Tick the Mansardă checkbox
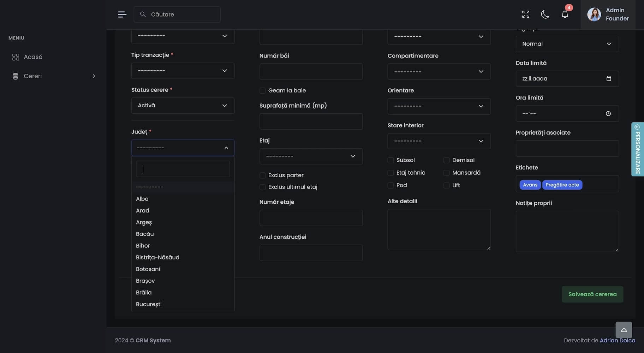This screenshot has height=353, width=644. click(x=446, y=173)
